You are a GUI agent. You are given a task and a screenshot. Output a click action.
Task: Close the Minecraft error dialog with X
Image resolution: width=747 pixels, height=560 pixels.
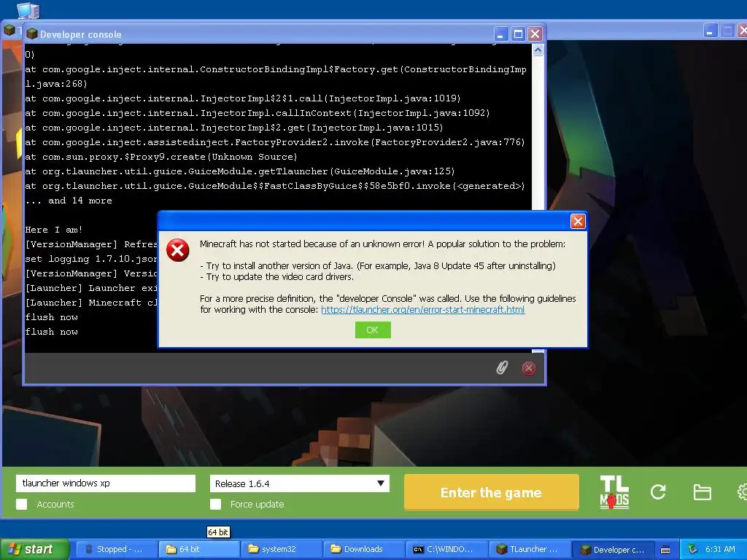click(578, 222)
